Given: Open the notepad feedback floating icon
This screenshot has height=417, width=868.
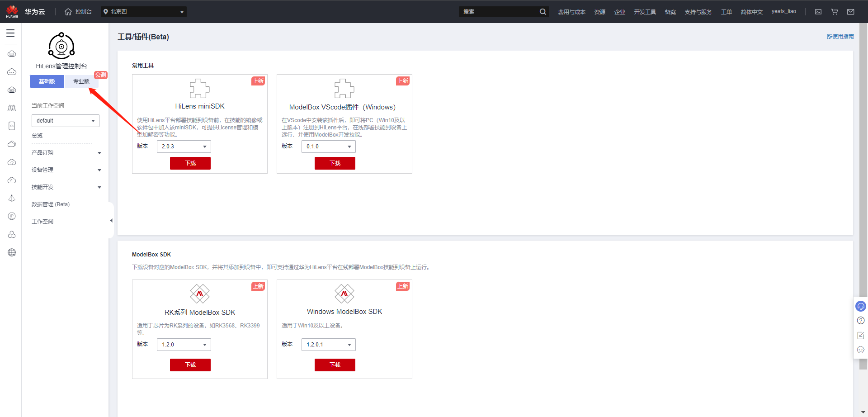Looking at the screenshot, I should pos(861,335).
